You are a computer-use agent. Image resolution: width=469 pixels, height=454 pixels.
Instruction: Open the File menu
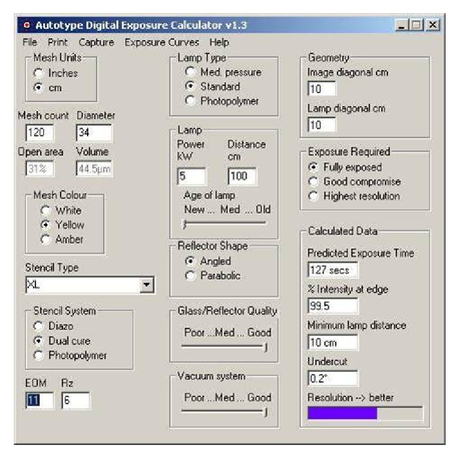[30, 42]
